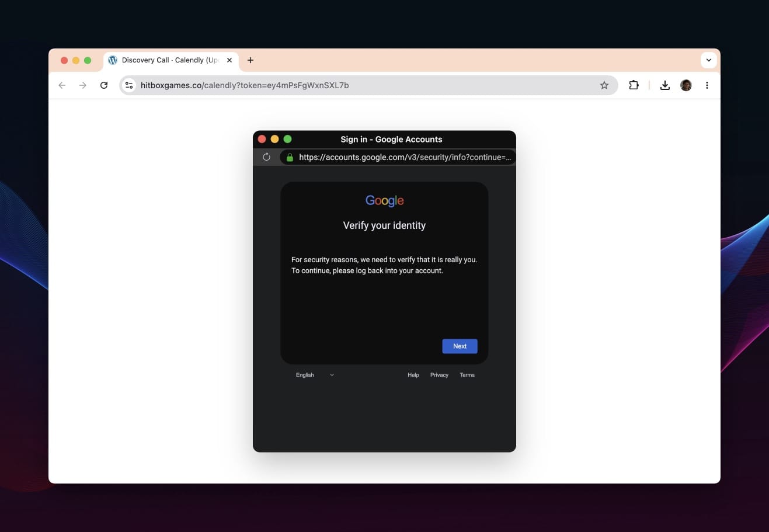Maximize the Sign in popup with green button
Screen dimensions: 769x532
[x=287, y=139]
